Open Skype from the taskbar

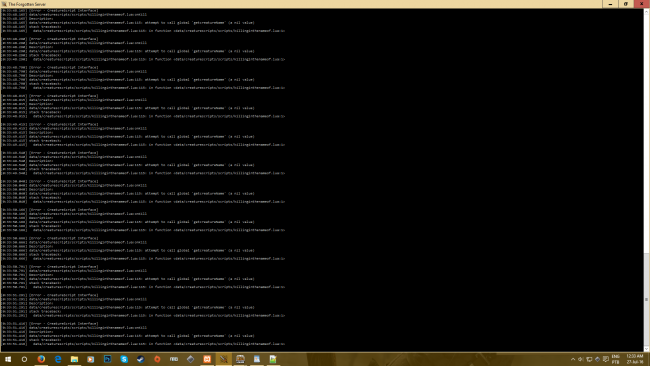pos(124,359)
